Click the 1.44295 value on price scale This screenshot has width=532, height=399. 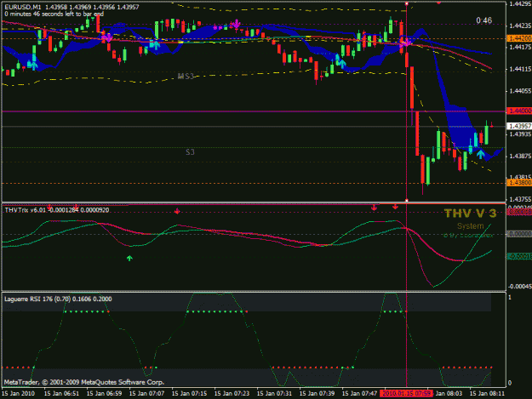click(x=520, y=3)
